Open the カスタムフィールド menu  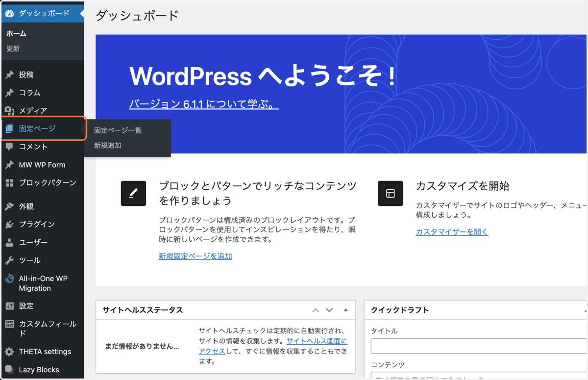click(x=43, y=329)
